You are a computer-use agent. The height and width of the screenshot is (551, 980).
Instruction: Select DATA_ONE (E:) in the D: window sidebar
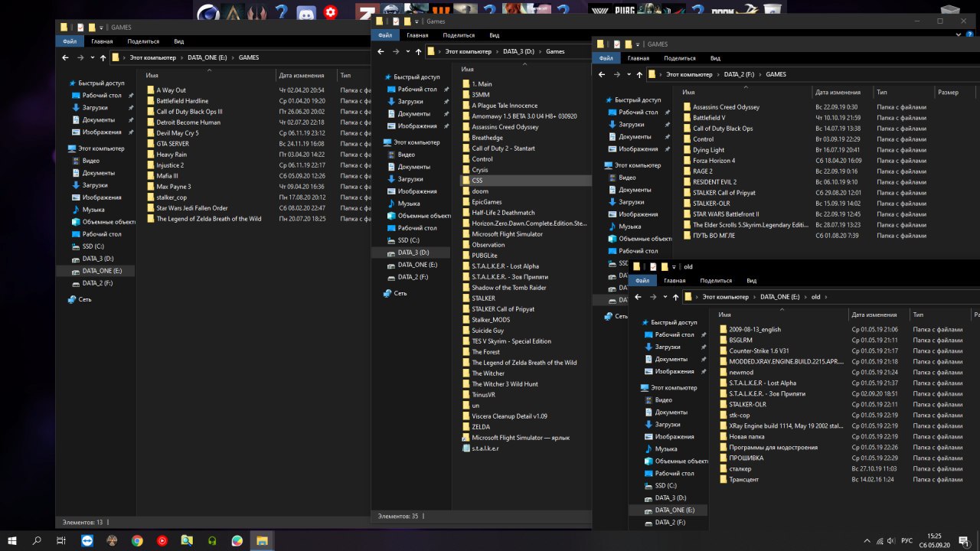tap(417, 265)
